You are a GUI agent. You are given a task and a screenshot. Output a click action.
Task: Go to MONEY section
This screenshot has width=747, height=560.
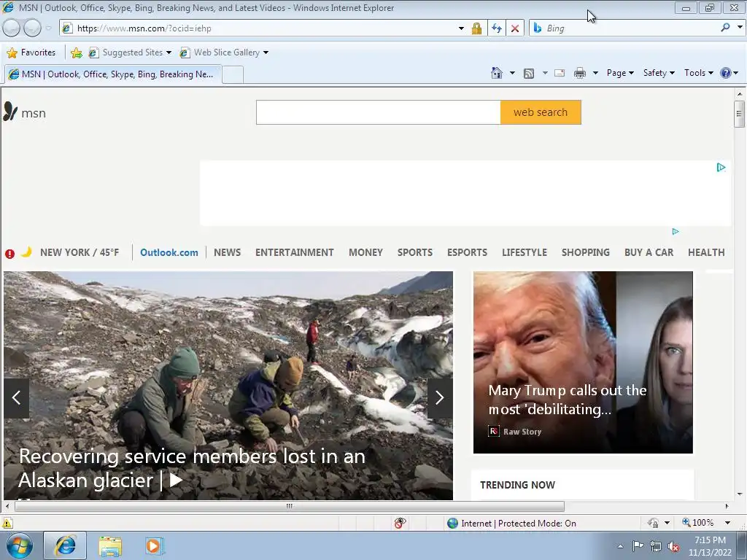(x=365, y=252)
